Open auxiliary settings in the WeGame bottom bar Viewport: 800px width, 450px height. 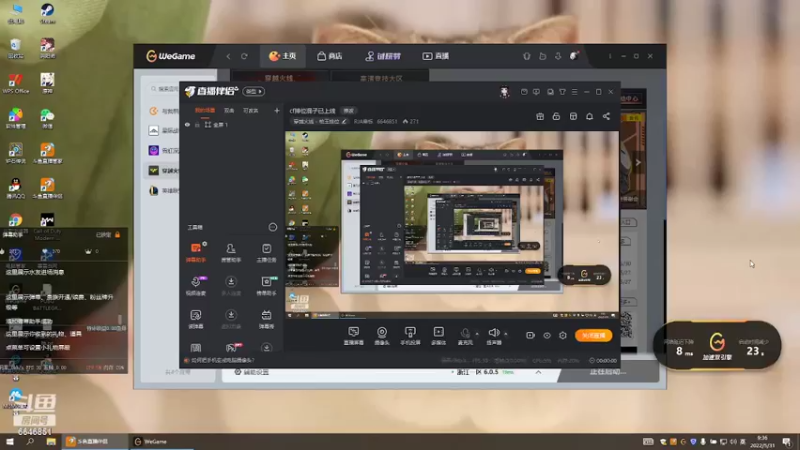252,372
